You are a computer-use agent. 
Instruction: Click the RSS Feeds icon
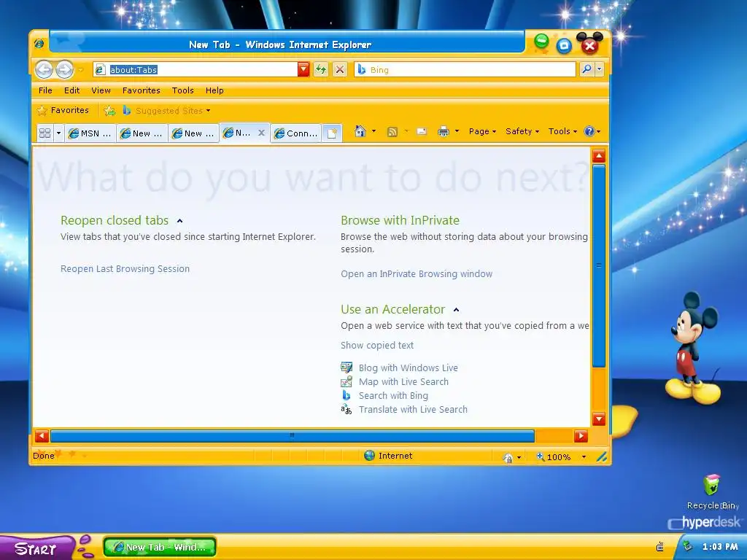[392, 132]
